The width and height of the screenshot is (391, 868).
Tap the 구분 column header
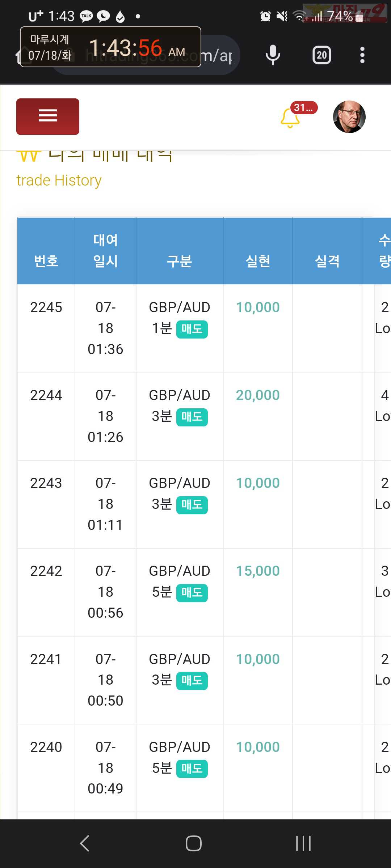(x=179, y=261)
